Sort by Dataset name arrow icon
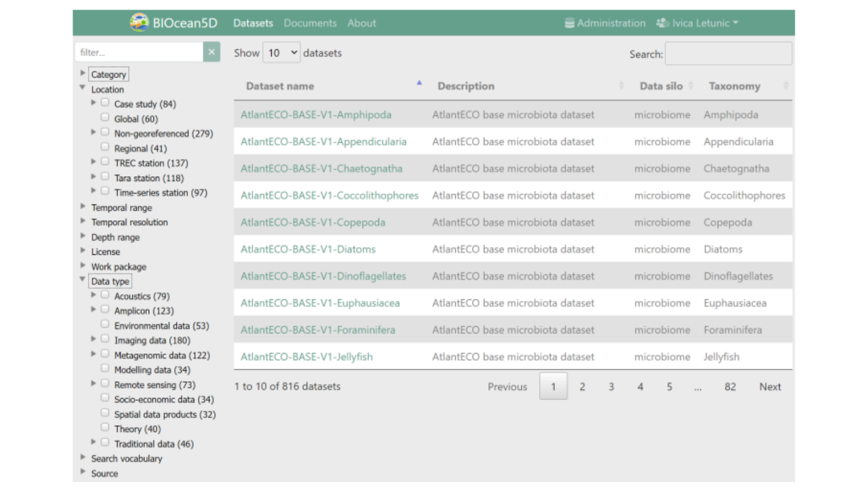The width and height of the screenshot is (868, 488). 419,84
